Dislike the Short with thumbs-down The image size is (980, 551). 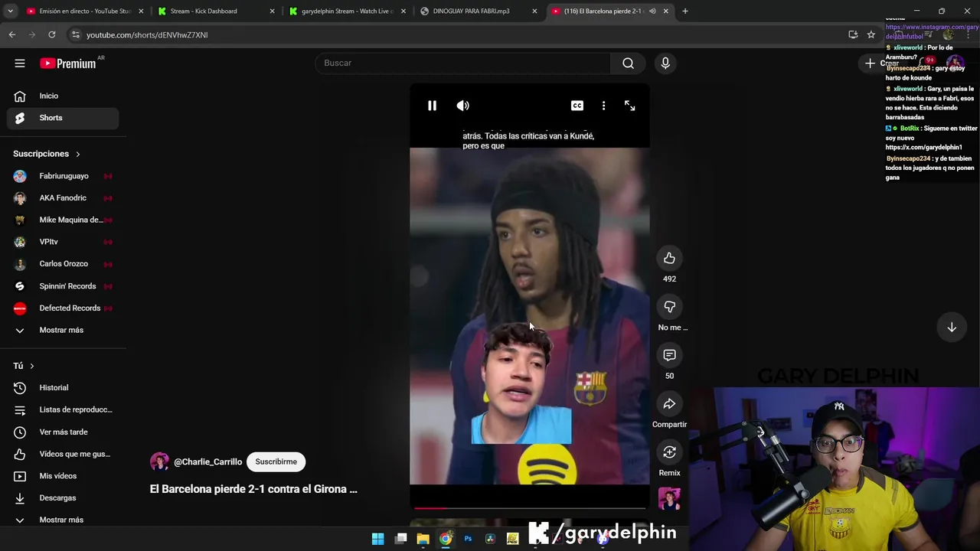(669, 307)
